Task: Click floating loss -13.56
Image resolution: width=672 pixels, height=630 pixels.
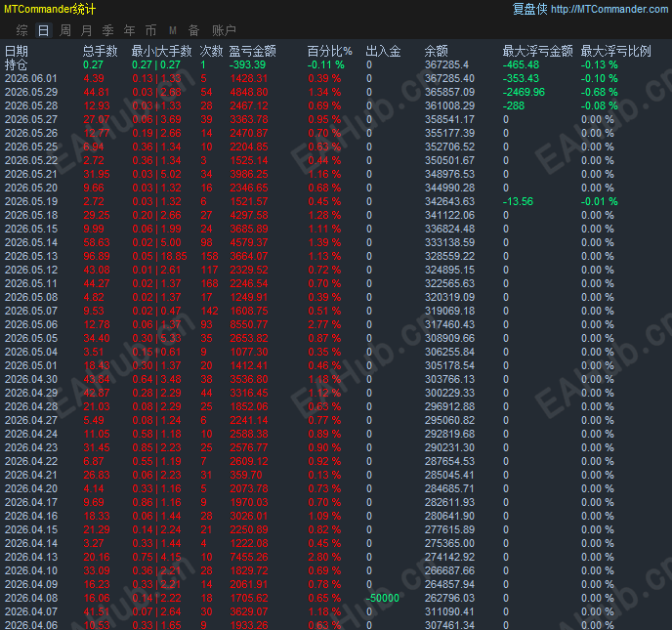Action: (x=518, y=202)
